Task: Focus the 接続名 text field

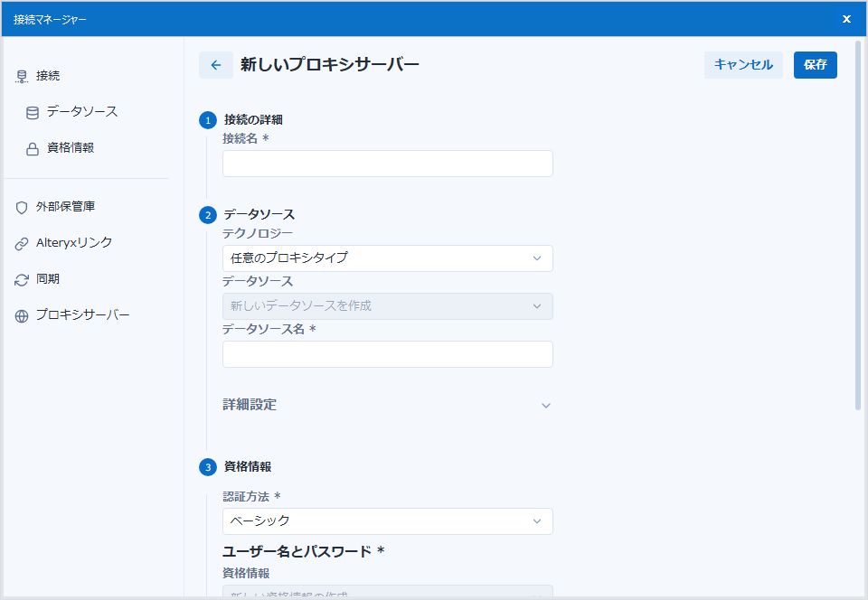Action: [x=388, y=164]
